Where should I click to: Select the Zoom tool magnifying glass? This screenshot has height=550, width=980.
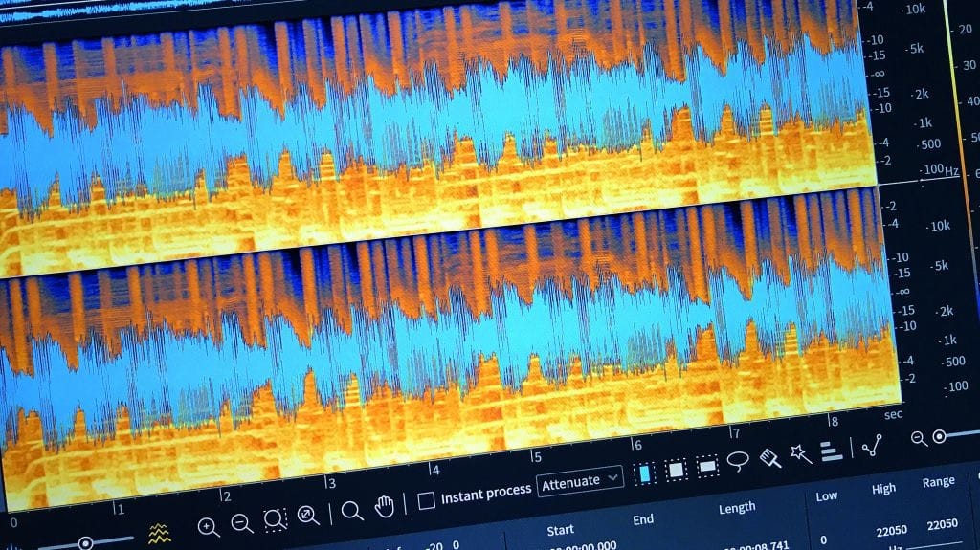[x=352, y=511]
